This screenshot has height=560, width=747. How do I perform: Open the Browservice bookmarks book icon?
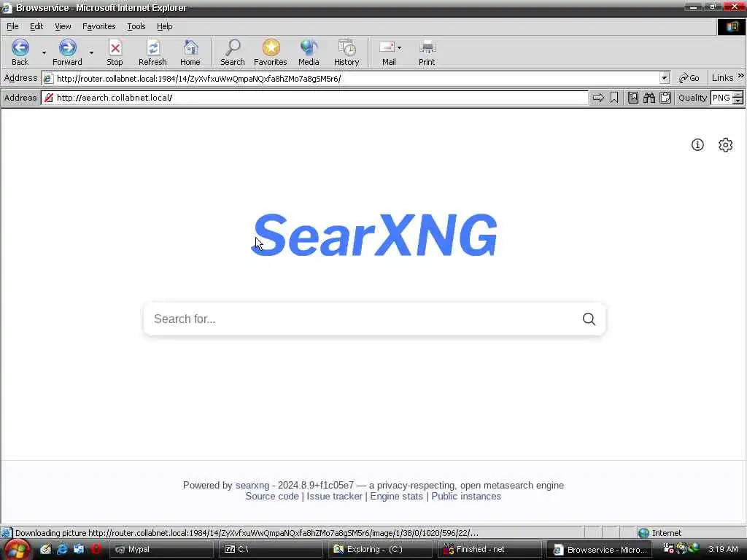pos(633,98)
